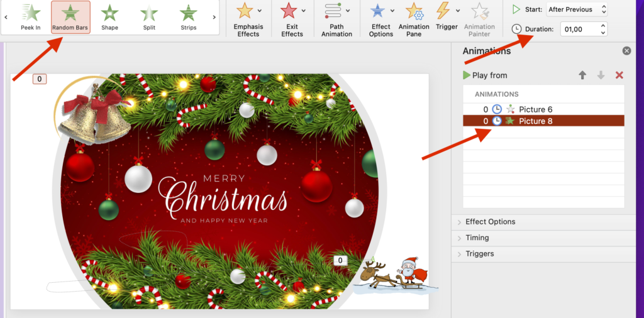Viewport: 644px width, 318px height.
Task: Click animation marker 0 near bells
Action: [x=40, y=79]
